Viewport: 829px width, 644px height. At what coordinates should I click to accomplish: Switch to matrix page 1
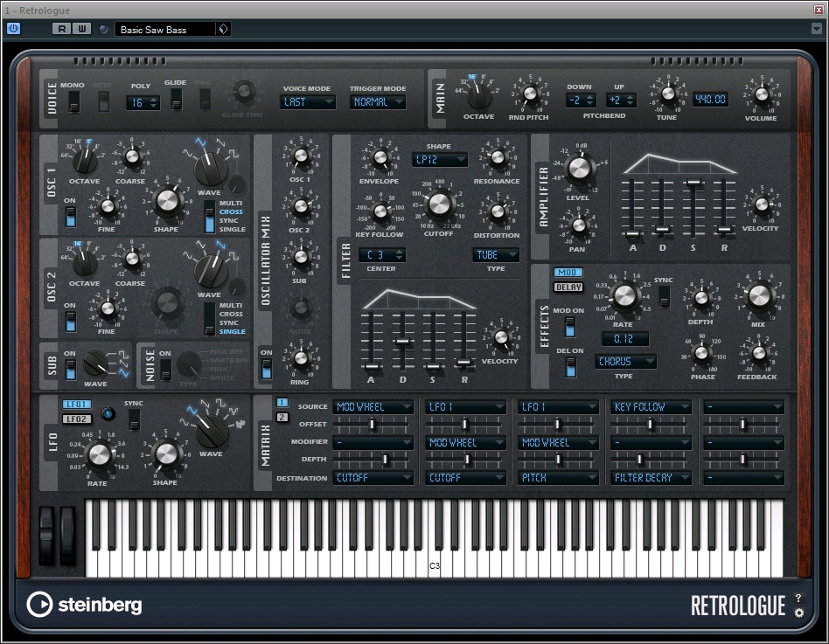coord(282,403)
